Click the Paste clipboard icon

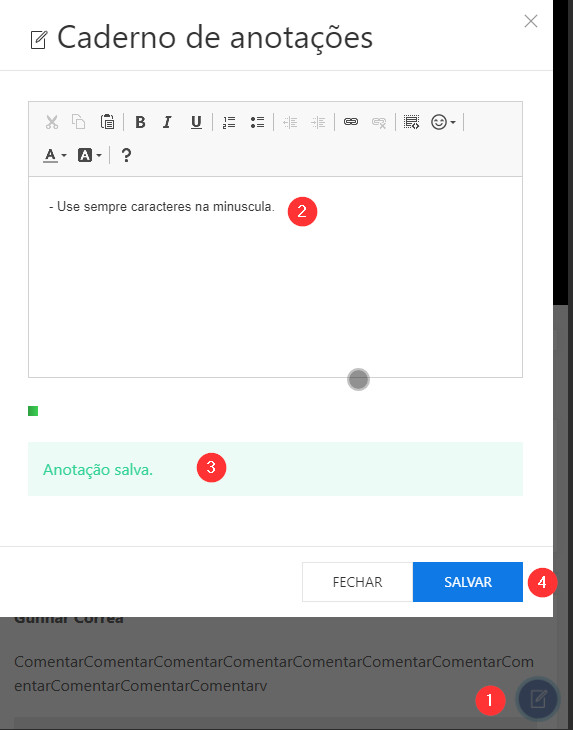point(108,122)
